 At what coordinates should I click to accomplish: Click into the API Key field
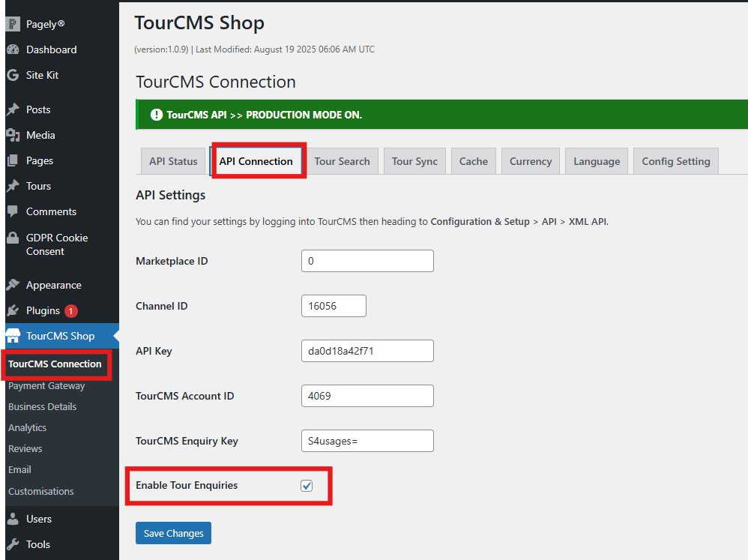pos(367,351)
